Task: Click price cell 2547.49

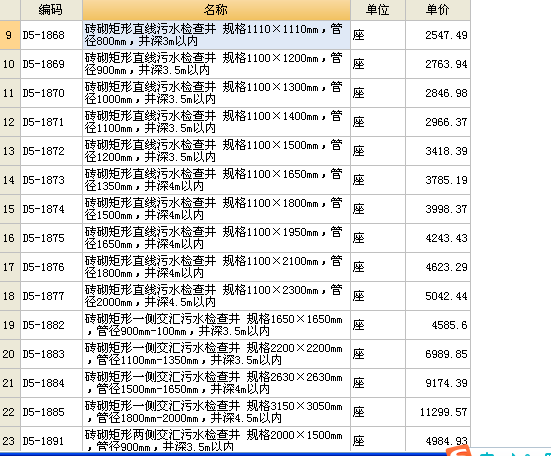Action: [x=438, y=35]
